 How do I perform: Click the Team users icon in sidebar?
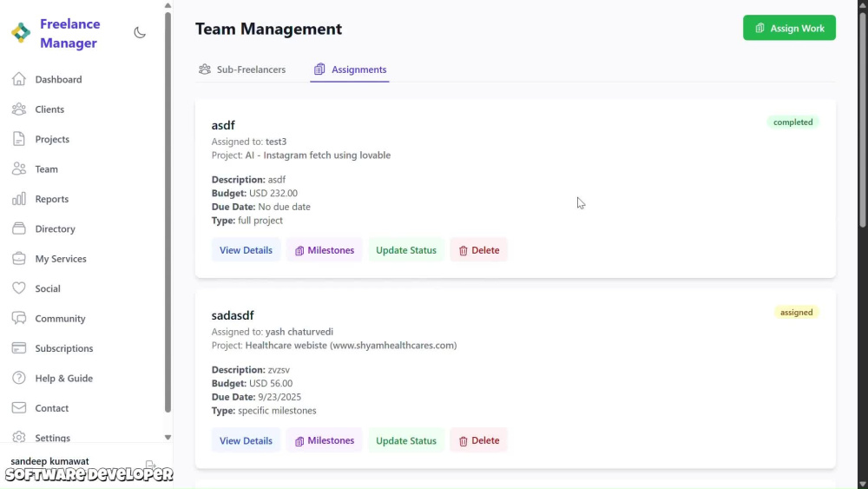(x=19, y=169)
